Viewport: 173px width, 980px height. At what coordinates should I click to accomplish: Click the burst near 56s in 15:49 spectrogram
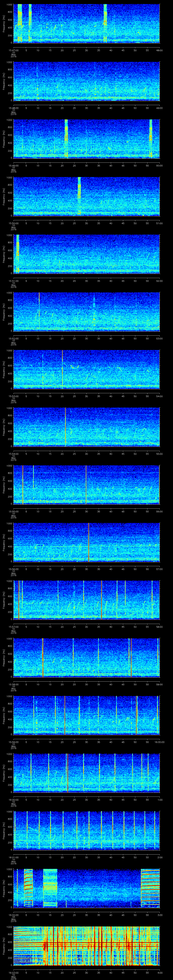click(x=151, y=138)
